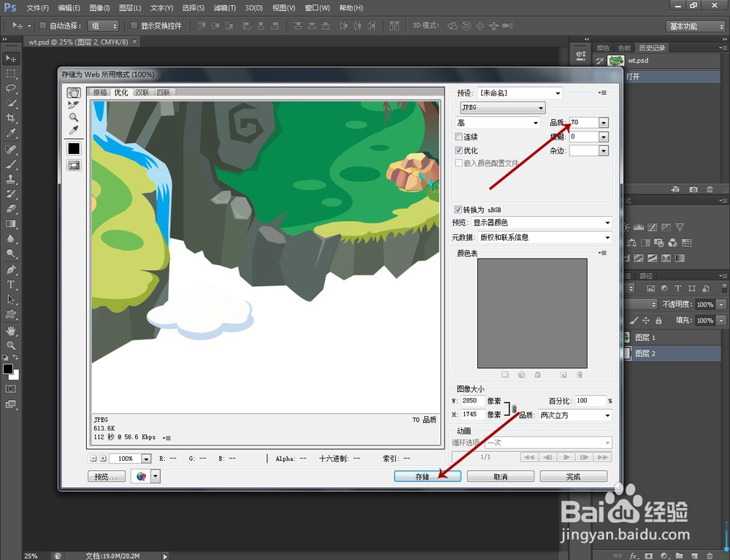Toggle 自动选择 checkbox in options bar
The width and height of the screenshot is (730, 560).
tap(42, 26)
